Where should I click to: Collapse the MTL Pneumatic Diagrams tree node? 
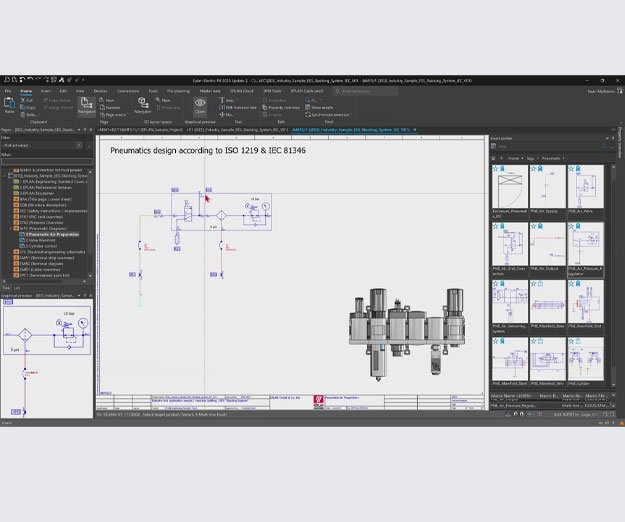11,229
